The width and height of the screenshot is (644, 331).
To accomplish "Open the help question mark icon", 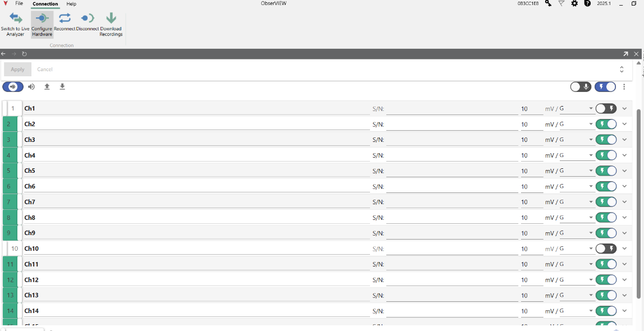I will pos(587,3).
